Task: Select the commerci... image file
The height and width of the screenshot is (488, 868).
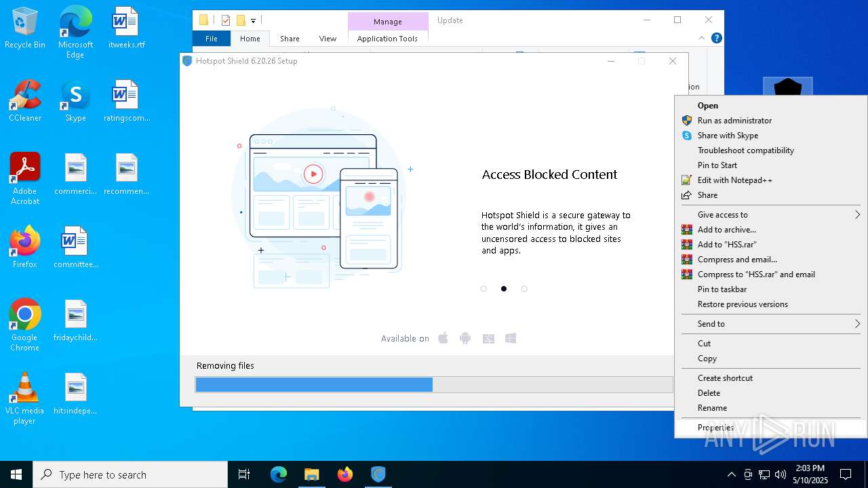Action: point(75,174)
